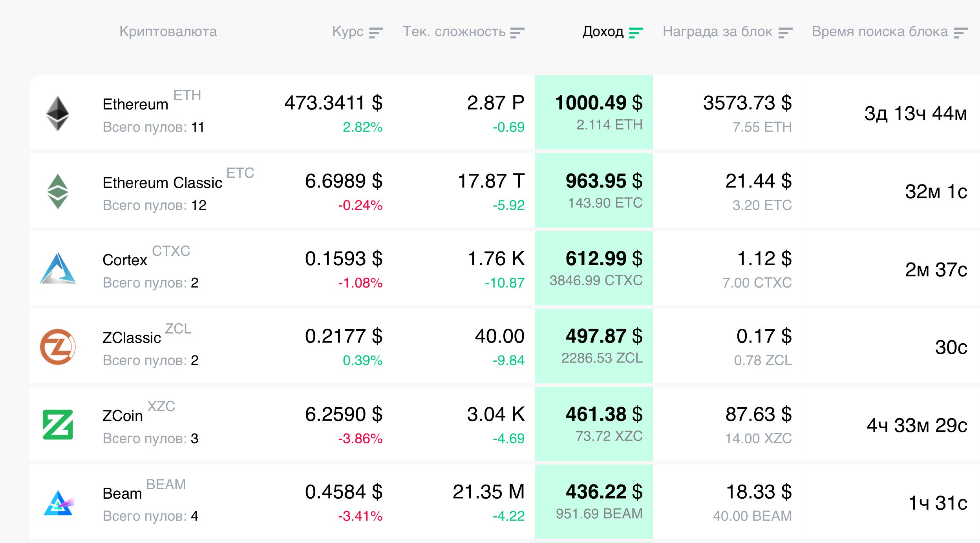Click green sort icon beside Доход

(x=636, y=33)
